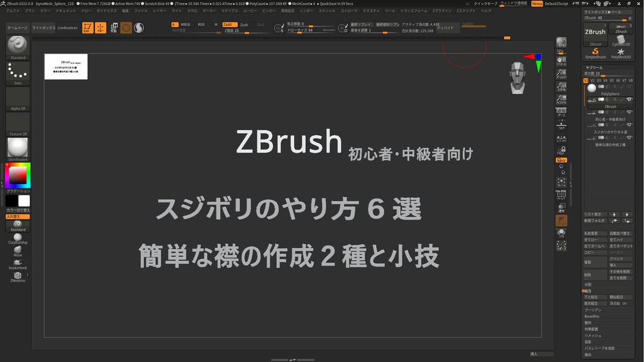Click DefaultZScript
644x362 pixels.
[557, 4]
